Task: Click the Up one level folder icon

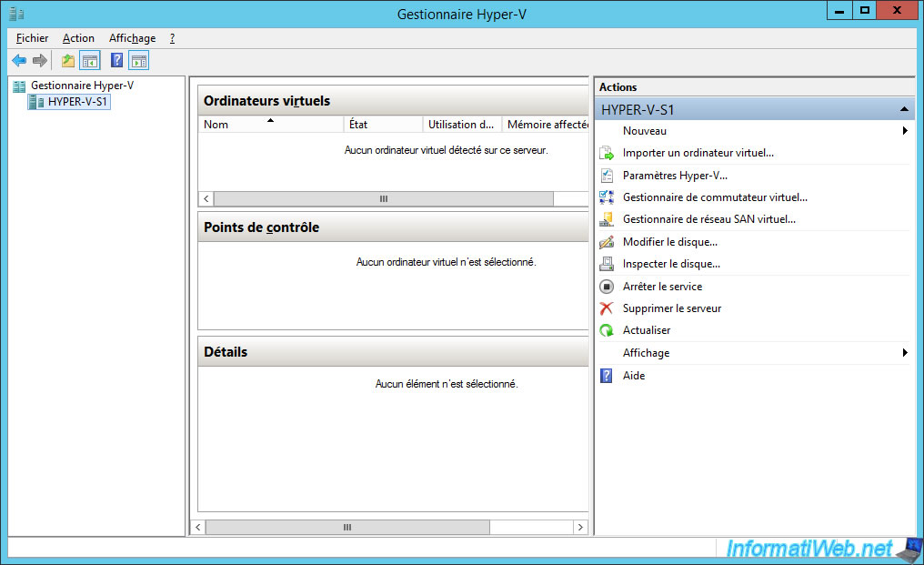Action: pyautogui.click(x=68, y=60)
